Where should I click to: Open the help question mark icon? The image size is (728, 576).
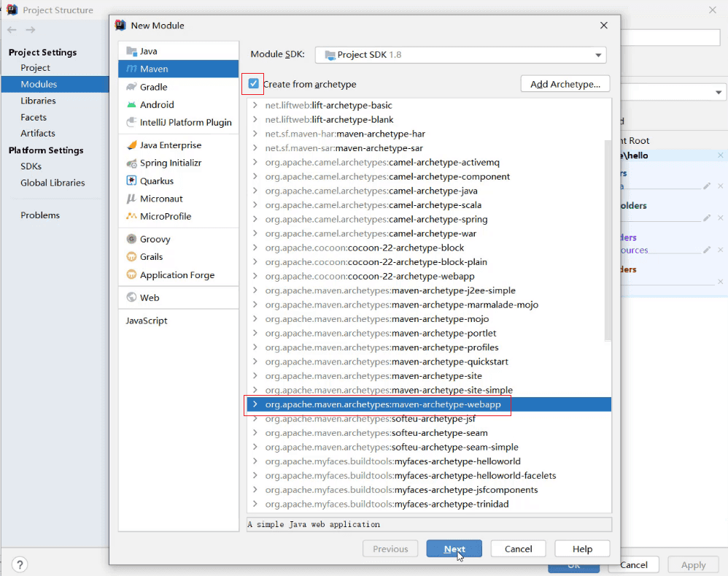point(20,565)
